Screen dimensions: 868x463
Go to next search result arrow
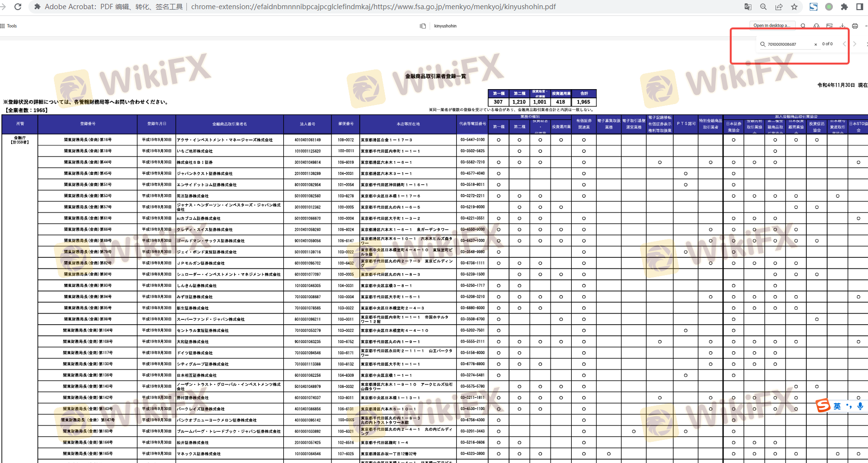(855, 44)
